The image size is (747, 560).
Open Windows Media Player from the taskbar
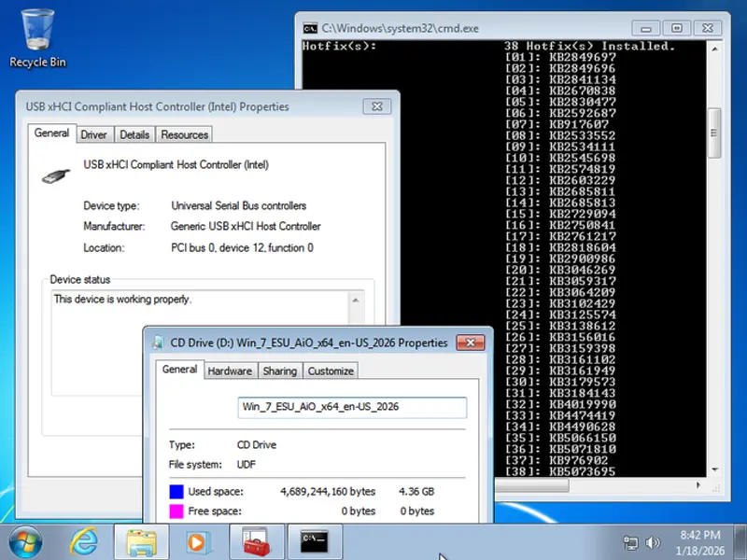click(199, 541)
